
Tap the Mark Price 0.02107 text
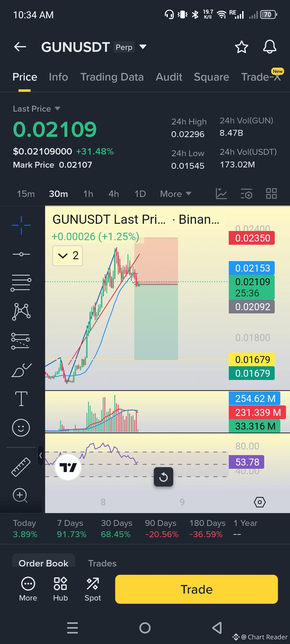53,165
